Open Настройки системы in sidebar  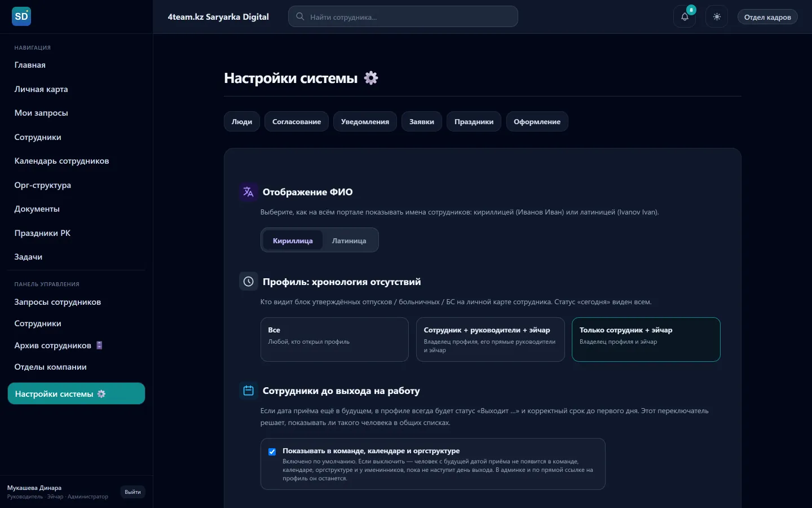[76, 393]
